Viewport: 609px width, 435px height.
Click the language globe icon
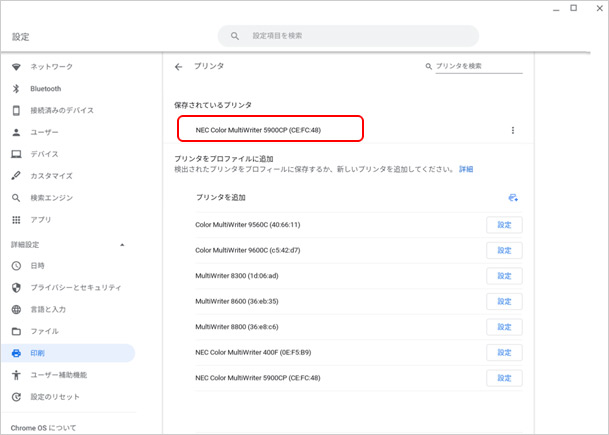16,310
